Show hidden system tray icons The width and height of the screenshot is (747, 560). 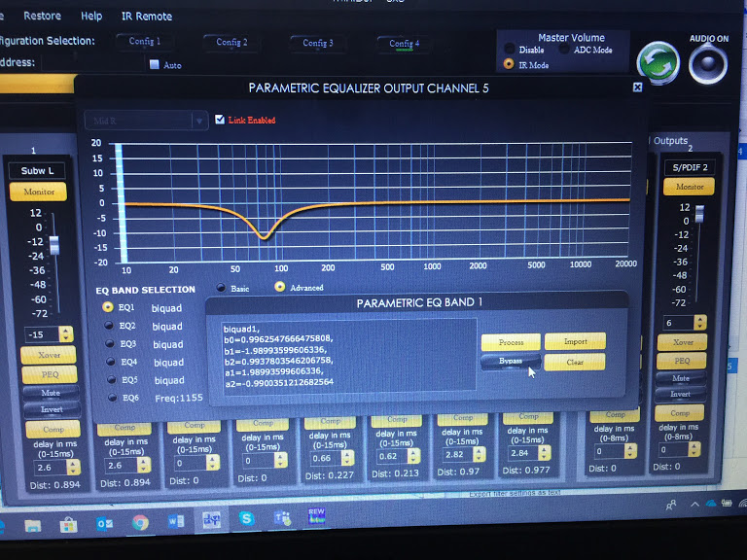click(694, 504)
